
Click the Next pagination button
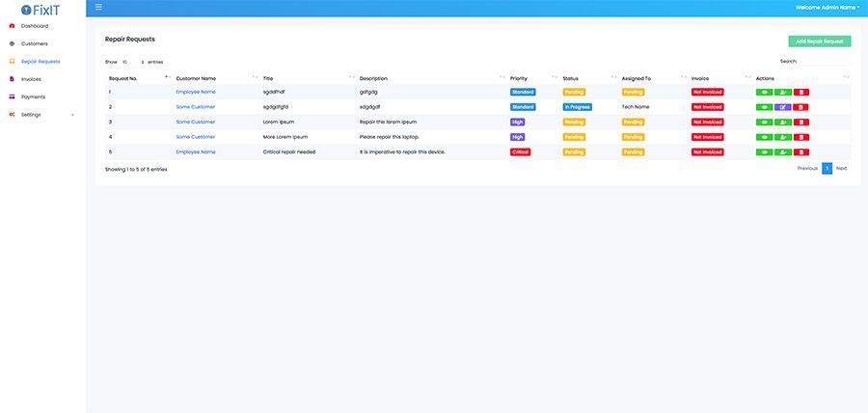(841, 168)
